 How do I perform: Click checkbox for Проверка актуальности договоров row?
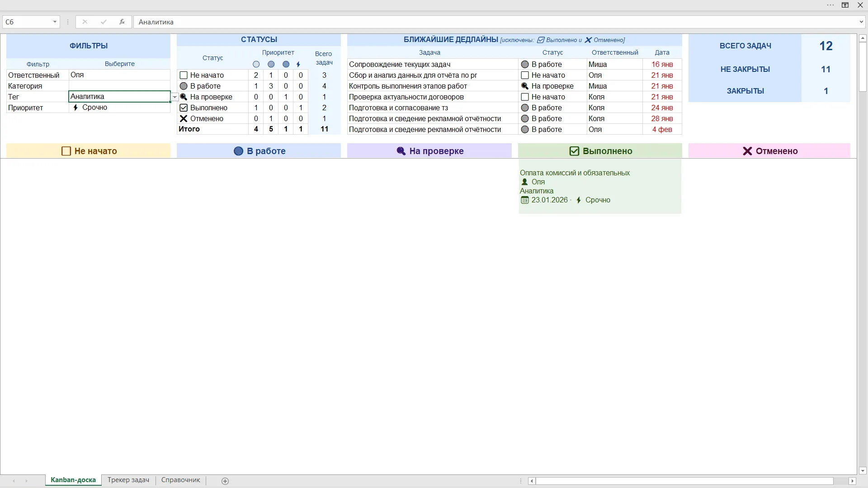[x=525, y=97]
